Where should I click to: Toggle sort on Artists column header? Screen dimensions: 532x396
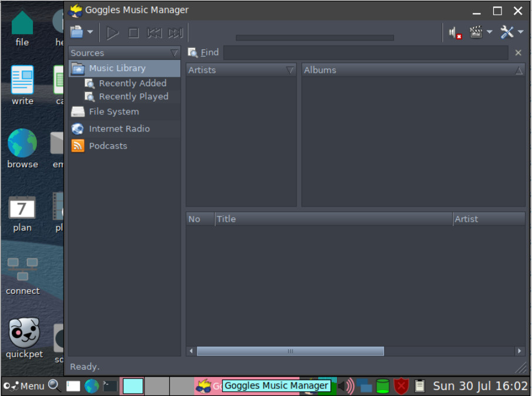241,70
